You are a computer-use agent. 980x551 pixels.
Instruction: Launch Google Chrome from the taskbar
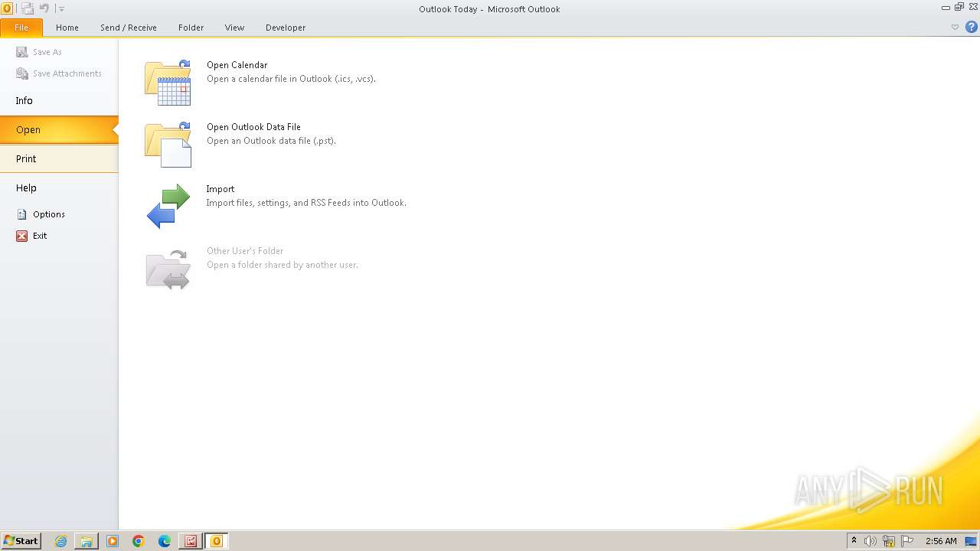[x=139, y=541]
